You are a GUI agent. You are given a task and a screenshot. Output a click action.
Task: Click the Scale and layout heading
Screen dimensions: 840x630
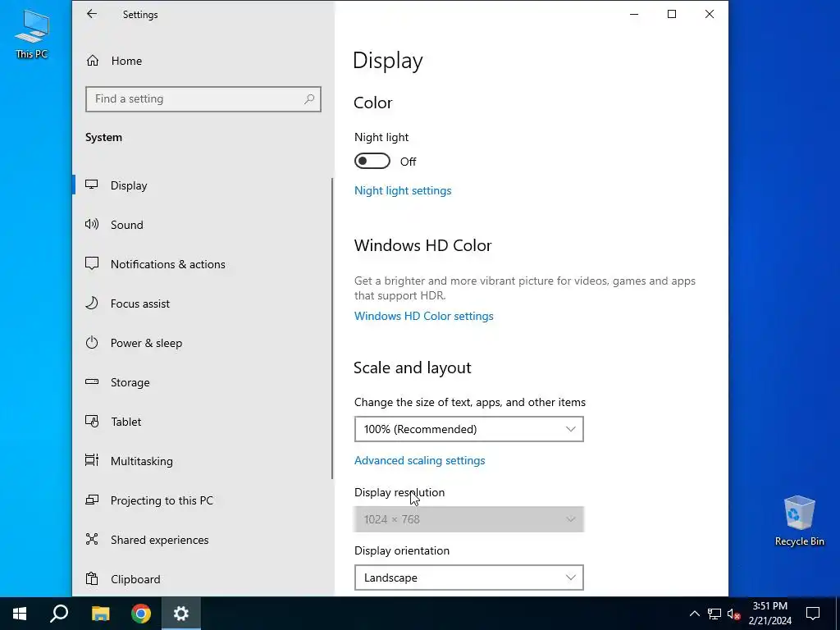tap(413, 367)
